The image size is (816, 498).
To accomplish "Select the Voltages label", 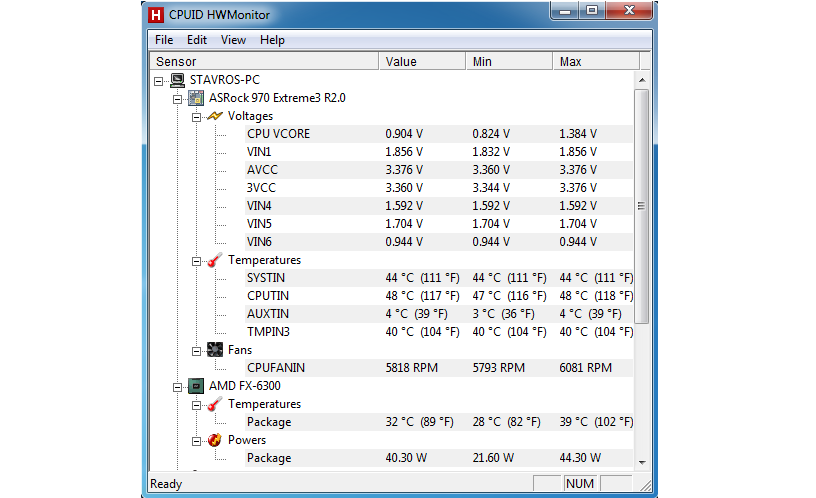I will (250, 116).
